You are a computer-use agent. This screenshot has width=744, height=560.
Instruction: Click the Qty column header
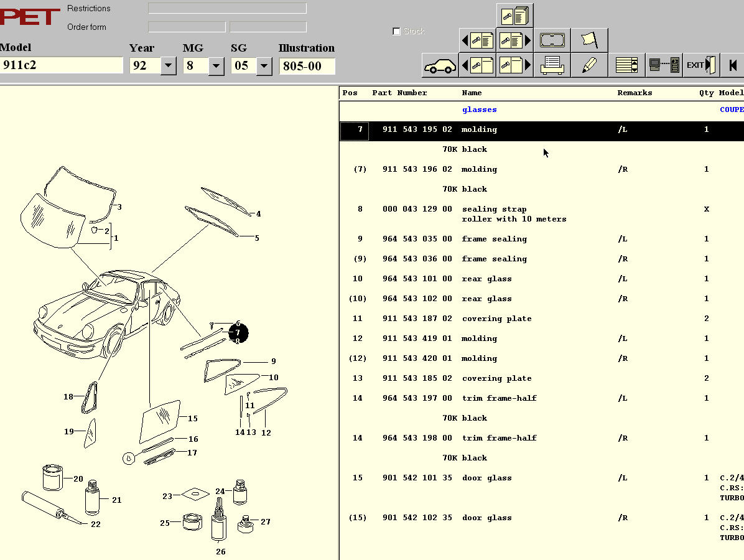[x=707, y=93]
